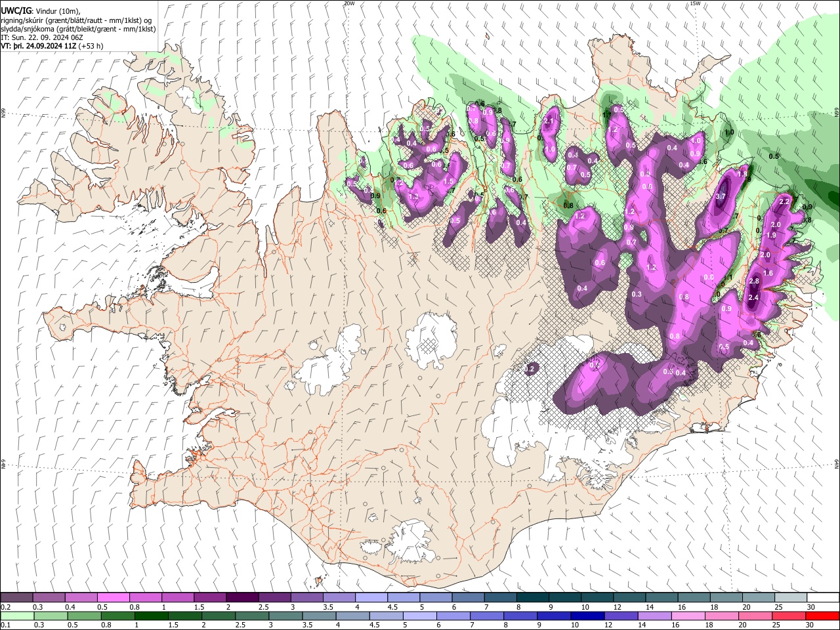
Task: Select the light pink swatch labeled 16, bottom legend
Action: click(688, 616)
